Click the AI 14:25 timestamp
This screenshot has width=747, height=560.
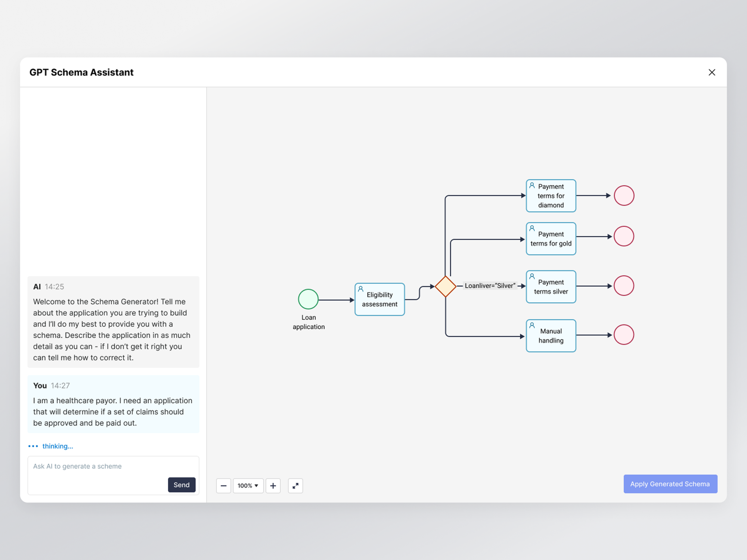55,287
